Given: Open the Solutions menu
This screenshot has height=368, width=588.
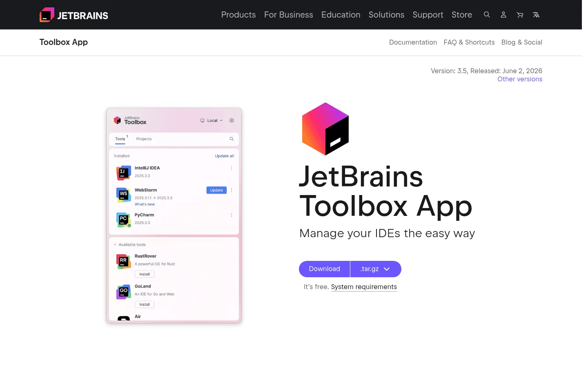Looking at the screenshot, I should tap(386, 15).
